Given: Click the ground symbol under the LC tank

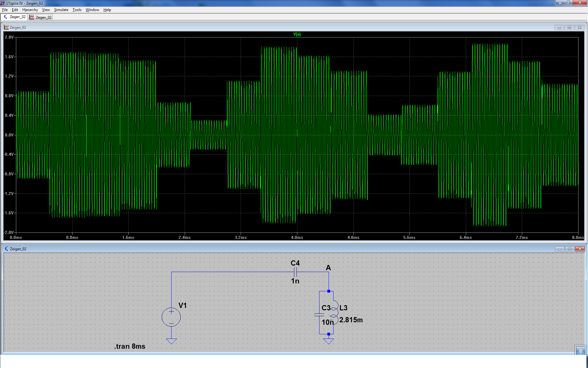Looking at the screenshot, I should click(329, 341).
